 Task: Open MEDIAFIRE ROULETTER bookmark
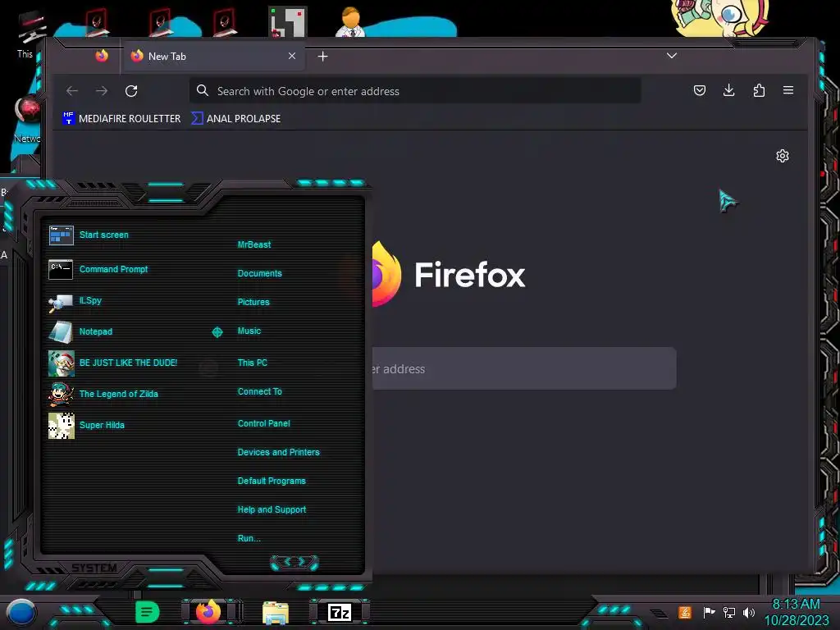121,118
